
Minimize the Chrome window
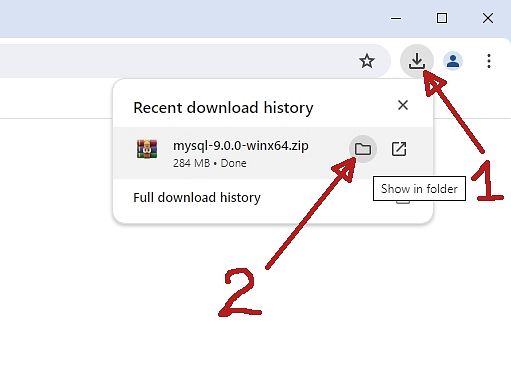tap(396, 18)
